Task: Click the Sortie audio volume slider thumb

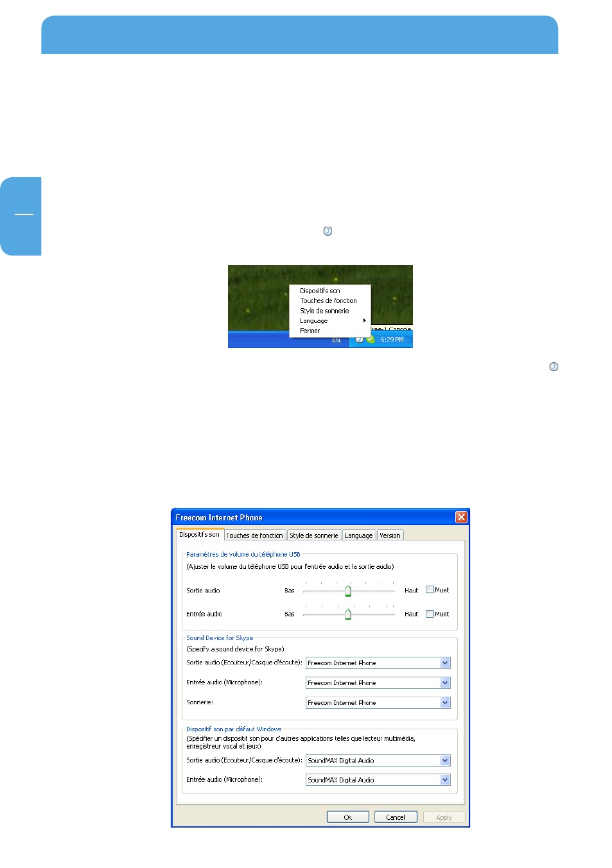Action: coord(348,591)
